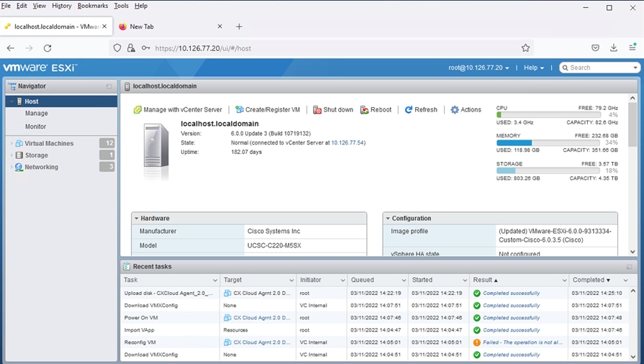Open Task column dropdown arrow
This screenshot has height=364, width=644.
coord(215,280)
